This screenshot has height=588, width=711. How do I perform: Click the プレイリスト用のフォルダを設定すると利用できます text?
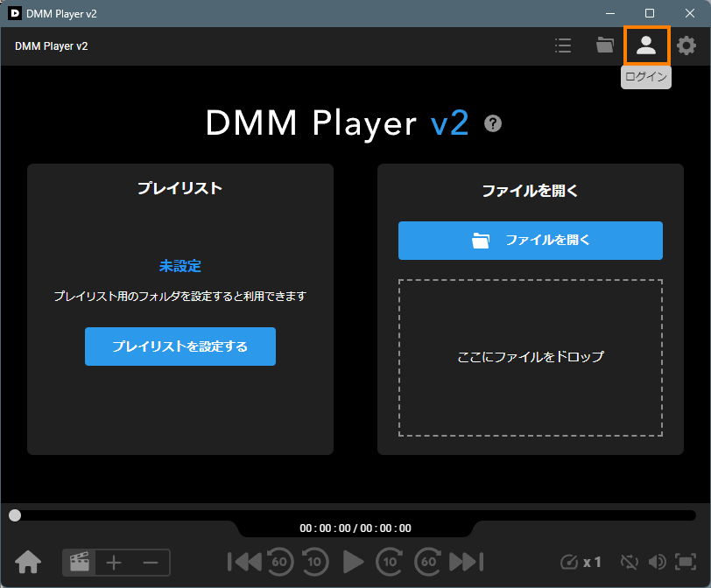[x=180, y=297]
